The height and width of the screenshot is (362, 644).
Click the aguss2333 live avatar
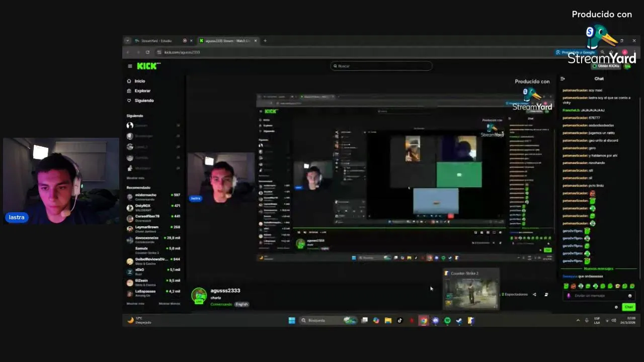pyautogui.click(x=199, y=296)
